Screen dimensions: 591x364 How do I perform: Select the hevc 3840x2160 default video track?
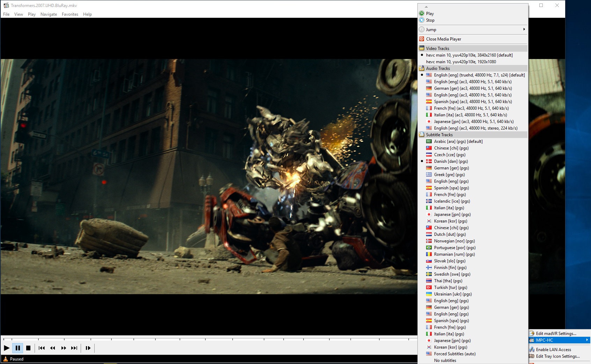[x=473, y=55]
